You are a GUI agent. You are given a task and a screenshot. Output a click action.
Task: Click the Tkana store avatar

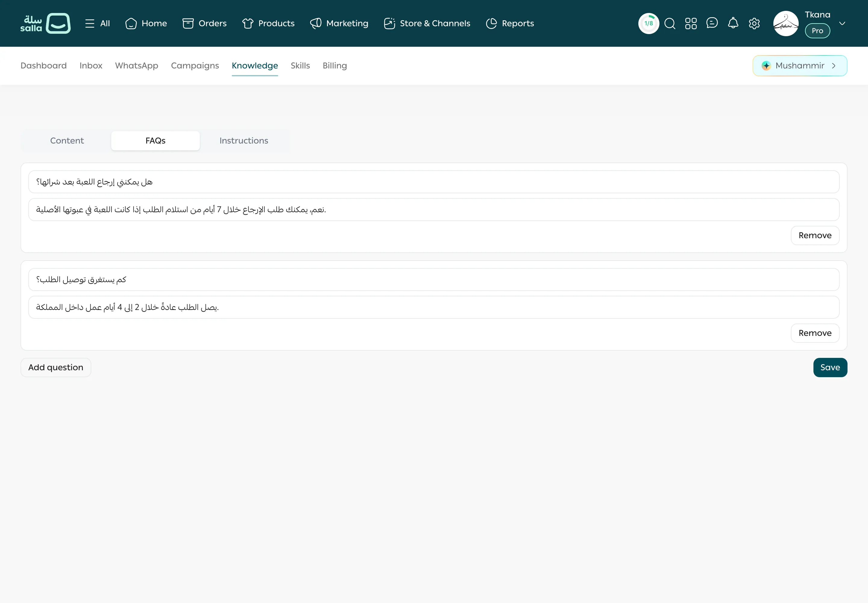pyautogui.click(x=786, y=24)
